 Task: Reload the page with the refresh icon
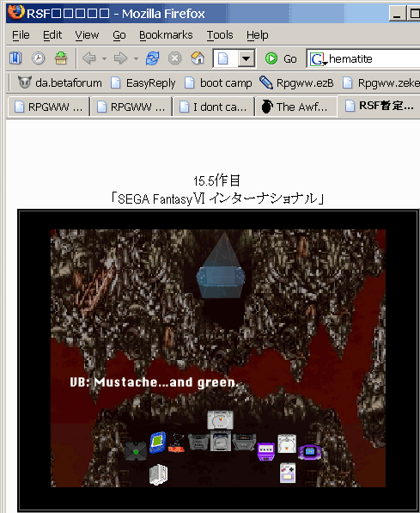[x=152, y=58]
